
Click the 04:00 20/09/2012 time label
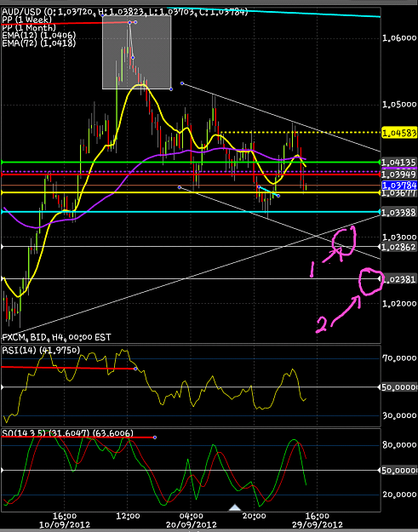click(191, 520)
